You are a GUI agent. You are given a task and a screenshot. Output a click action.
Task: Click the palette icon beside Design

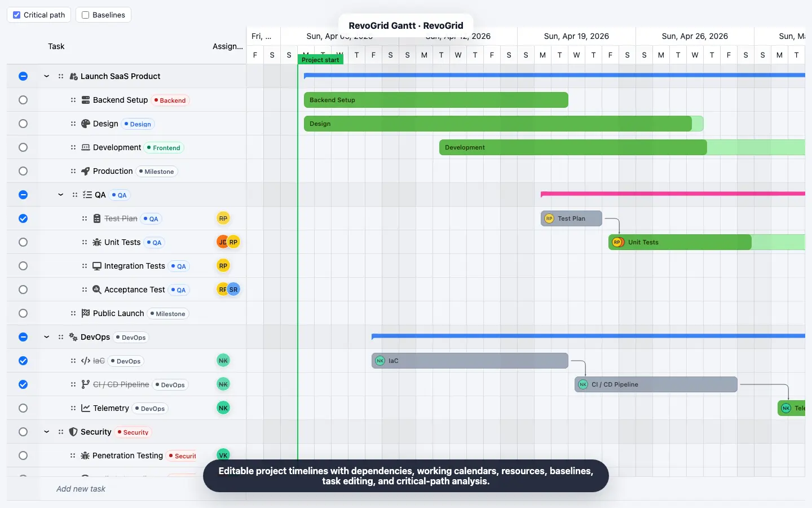tap(86, 124)
